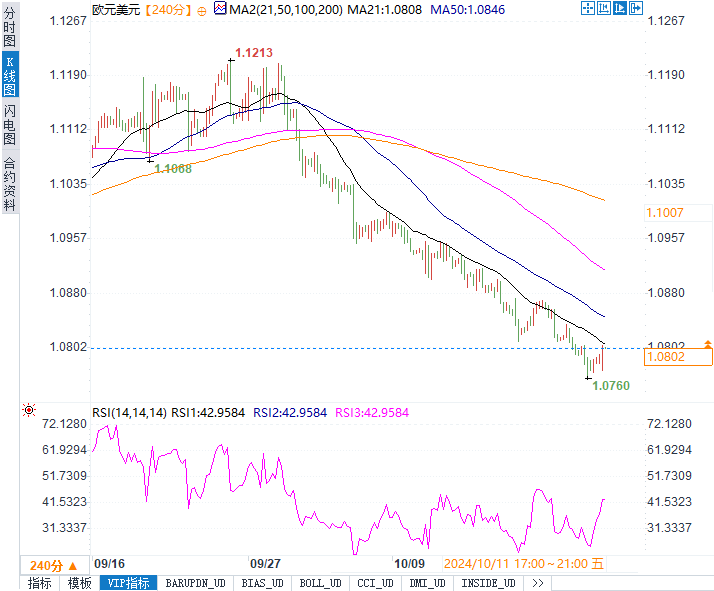Screen dimensions: 714x591
Task: Choose the DMI_UD indicator
Action: click(427, 583)
